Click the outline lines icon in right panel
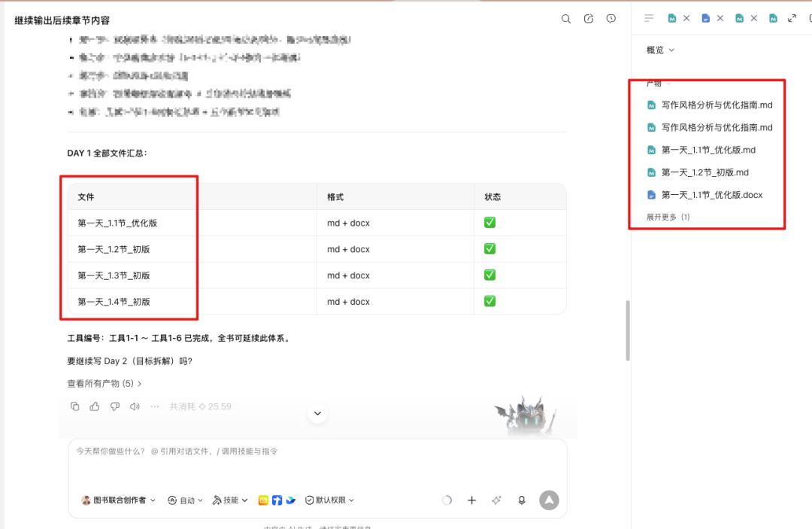The width and height of the screenshot is (812, 529). point(649,19)
